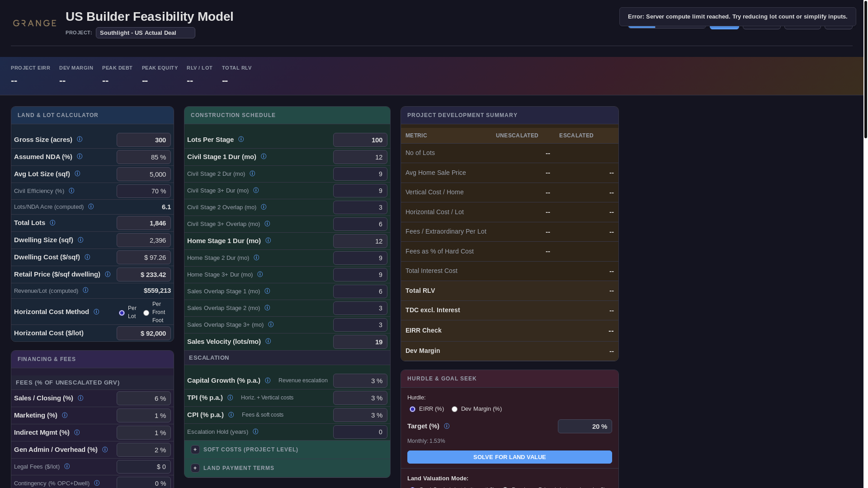Open info icon for Retail Price ($/sqf dwelling)
The image size is (868, 488).
point(108,274)
